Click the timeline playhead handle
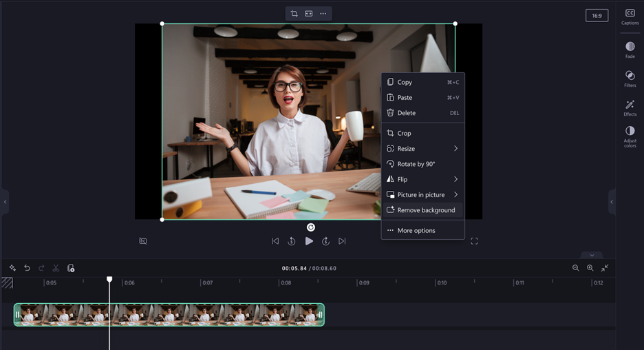This screenshot has height=350, width=644. coord(109,279)
